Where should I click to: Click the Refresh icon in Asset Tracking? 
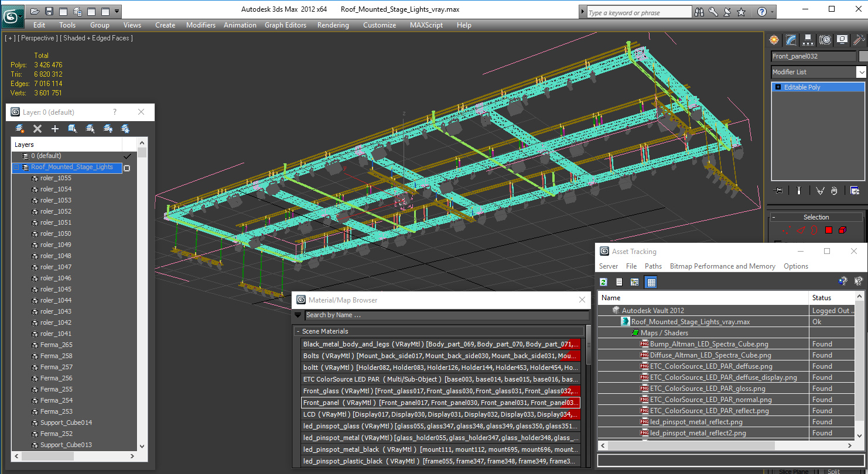604,282
